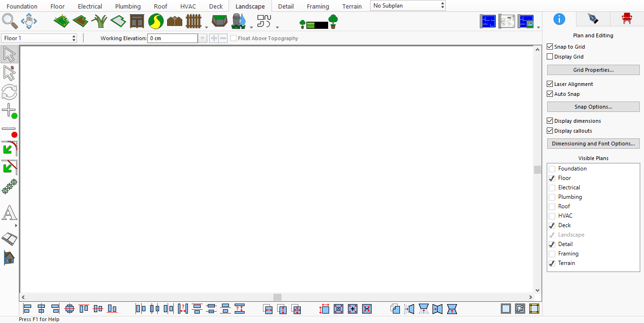Open Dimensioning and Font Options
This screenshot has height=323, width=644.
(x=593, y=144)
